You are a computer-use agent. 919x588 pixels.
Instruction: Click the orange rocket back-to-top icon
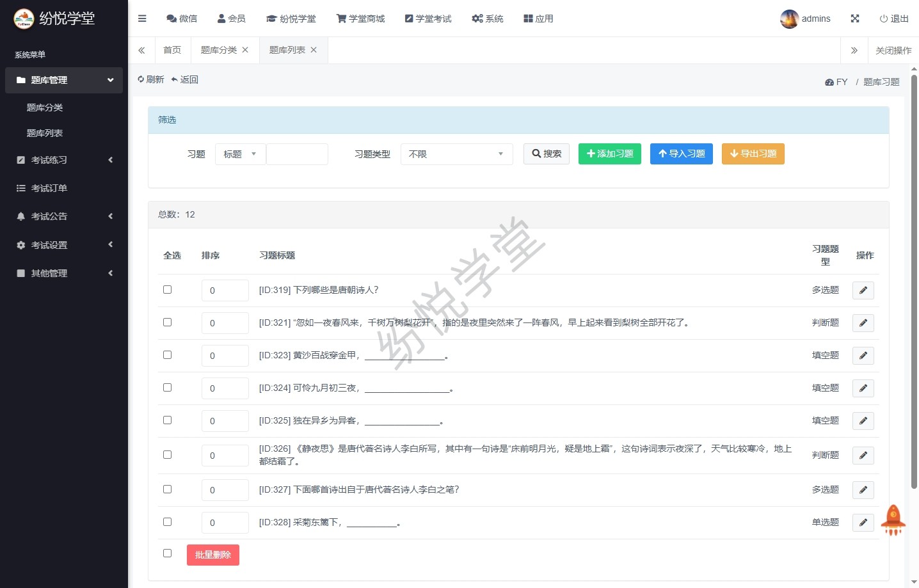tap(893, 520)
